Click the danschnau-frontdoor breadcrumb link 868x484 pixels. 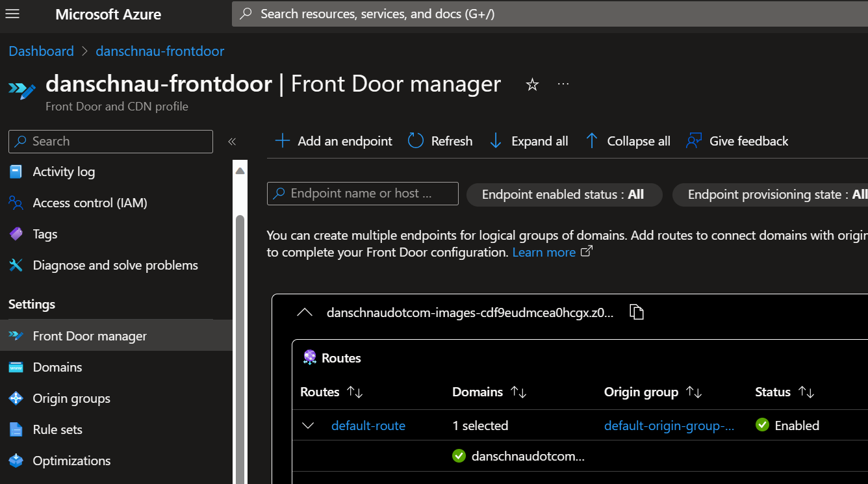point(160,51)
